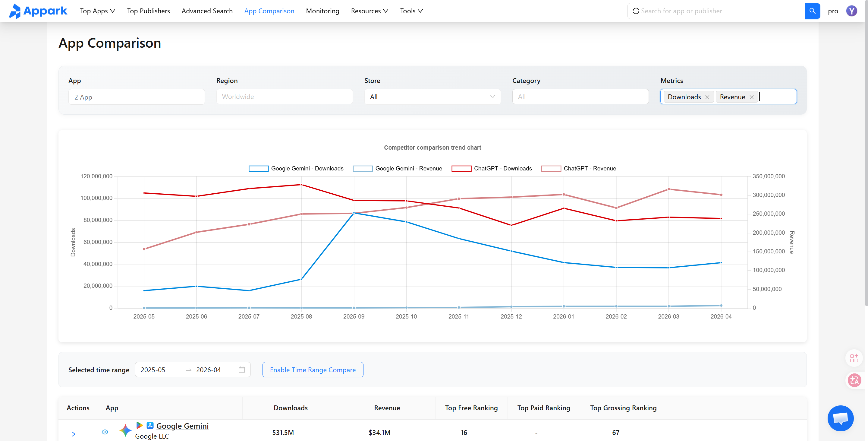Click Gemini Downloads point at 2025-09
868x441 pixels.
coord(354,213)
